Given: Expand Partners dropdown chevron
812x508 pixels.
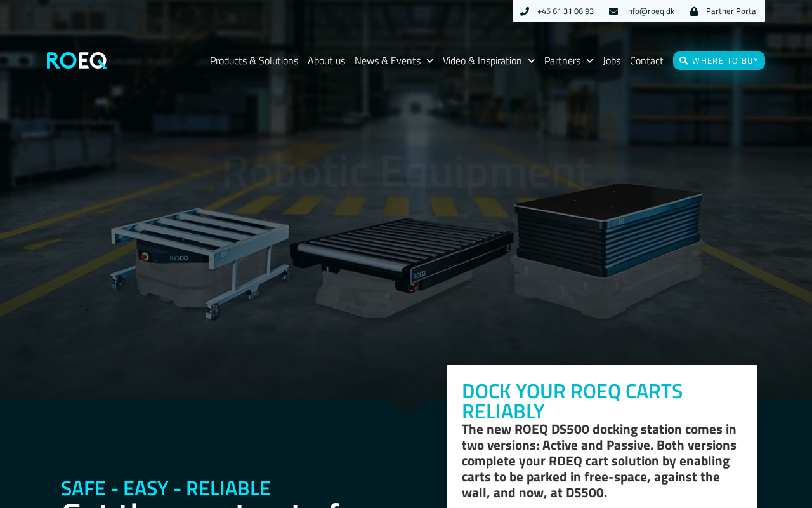Looking at the screenshot, I should (589, 61).
